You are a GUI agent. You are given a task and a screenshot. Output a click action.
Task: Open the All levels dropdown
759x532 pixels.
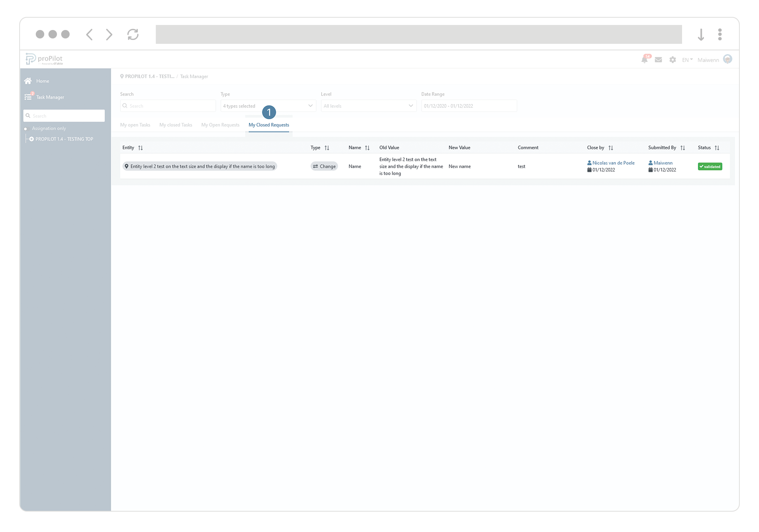tap(368, 106)
